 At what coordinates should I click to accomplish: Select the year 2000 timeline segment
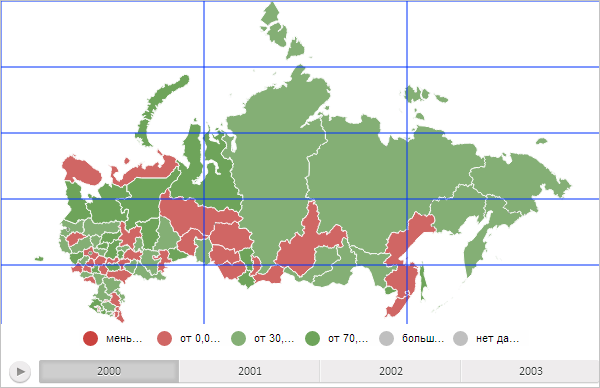pos(109,371)
